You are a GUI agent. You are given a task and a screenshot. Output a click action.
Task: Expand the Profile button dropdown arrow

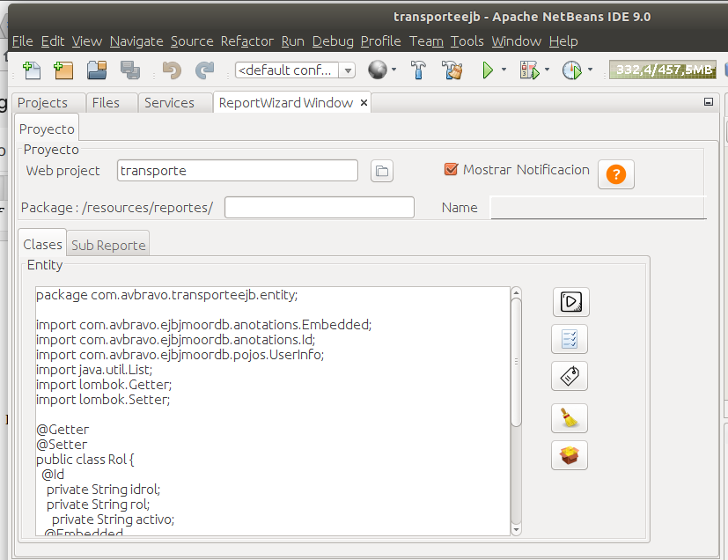coord(588,70)
